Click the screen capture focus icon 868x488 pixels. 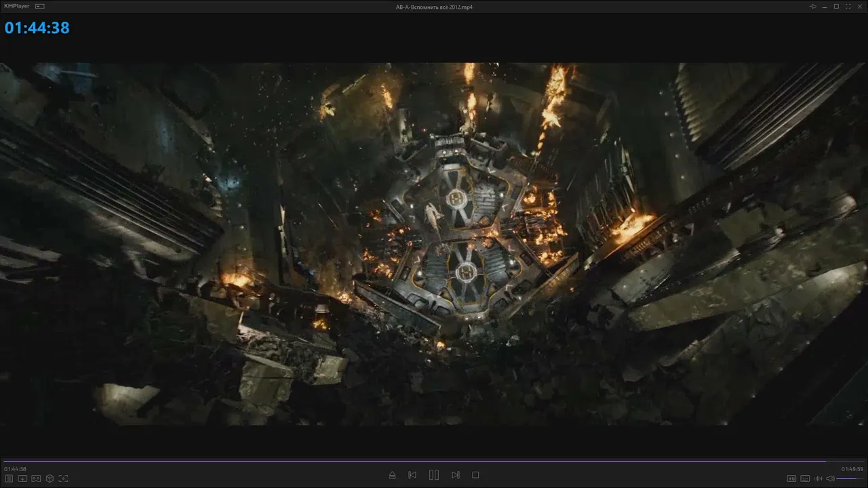coord(63,479)
